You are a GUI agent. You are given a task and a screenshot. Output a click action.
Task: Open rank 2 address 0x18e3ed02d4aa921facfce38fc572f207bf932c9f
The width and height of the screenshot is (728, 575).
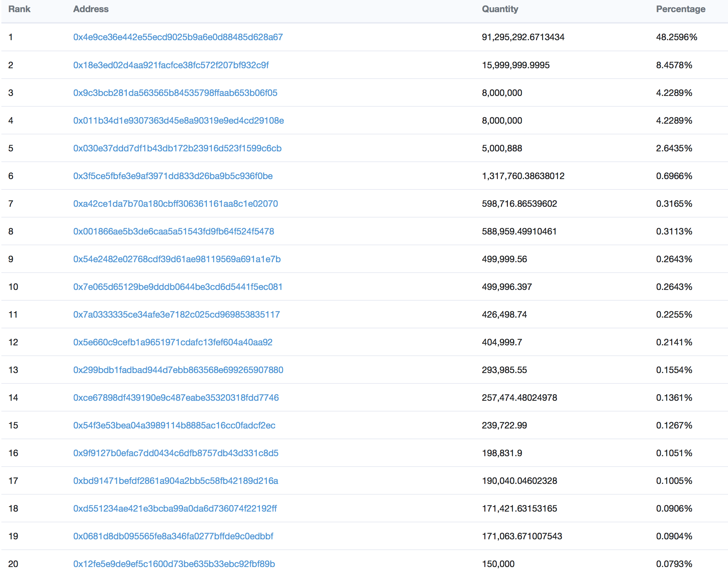(171, 65)
